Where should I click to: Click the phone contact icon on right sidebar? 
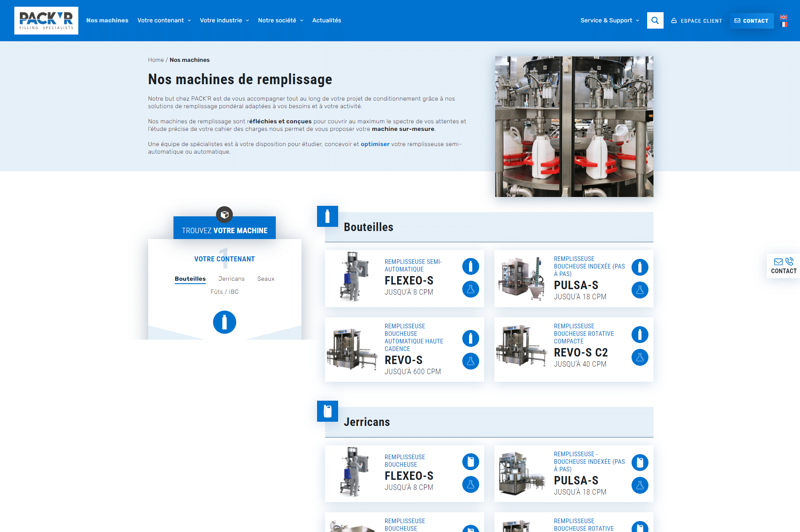789,261
